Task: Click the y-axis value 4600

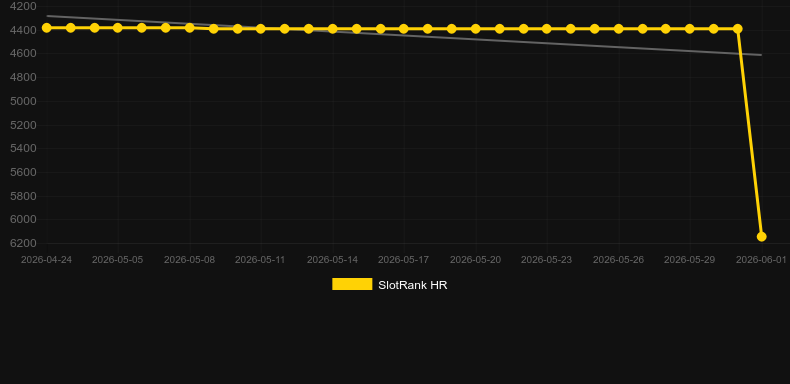Action: pos(23,53)
